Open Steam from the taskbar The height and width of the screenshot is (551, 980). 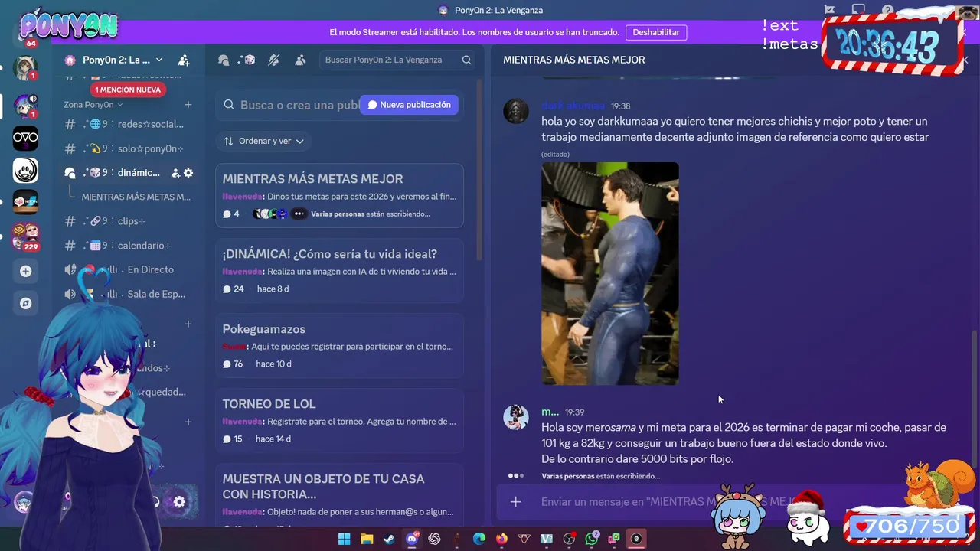coord(389,539)
